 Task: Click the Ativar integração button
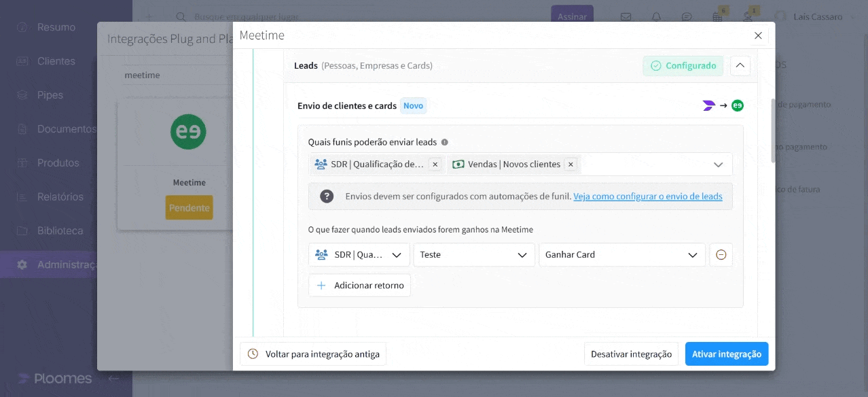(x=727, y=353)
